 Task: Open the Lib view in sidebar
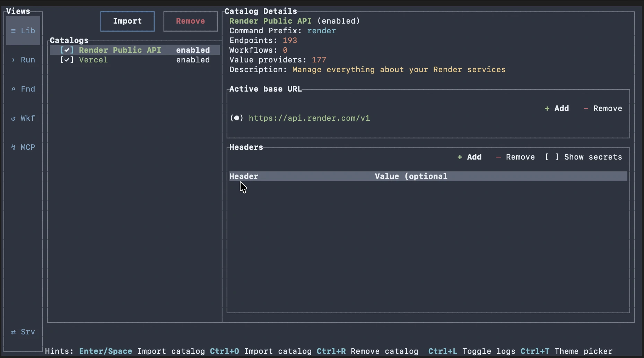click(x=23, y=31)
